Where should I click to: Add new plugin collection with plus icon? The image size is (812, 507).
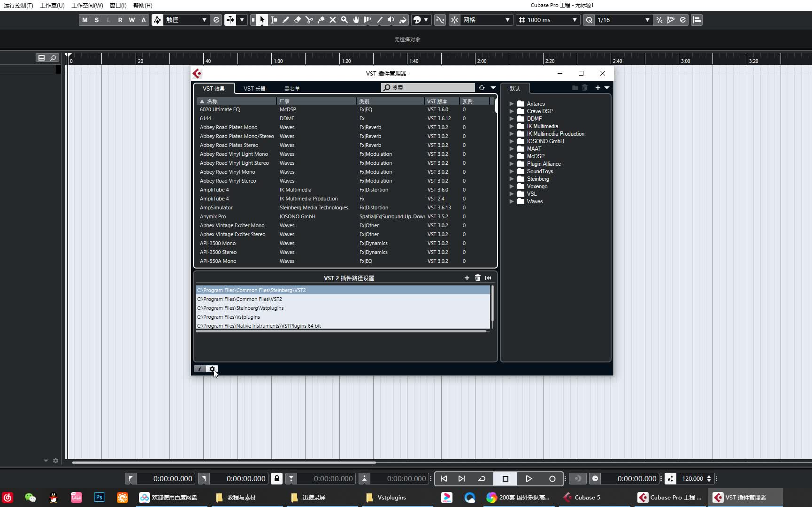click(x=598, y=88)
